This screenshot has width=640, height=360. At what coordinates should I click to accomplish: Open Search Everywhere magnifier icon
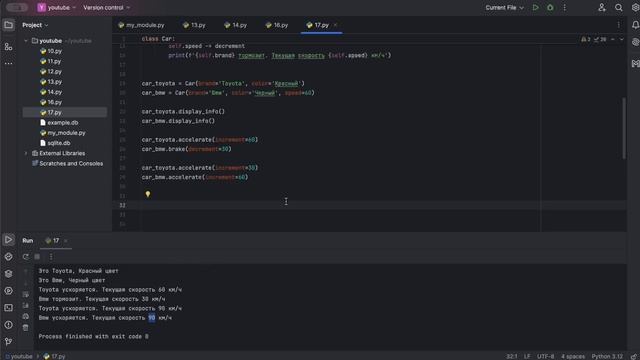pos(619,8)
